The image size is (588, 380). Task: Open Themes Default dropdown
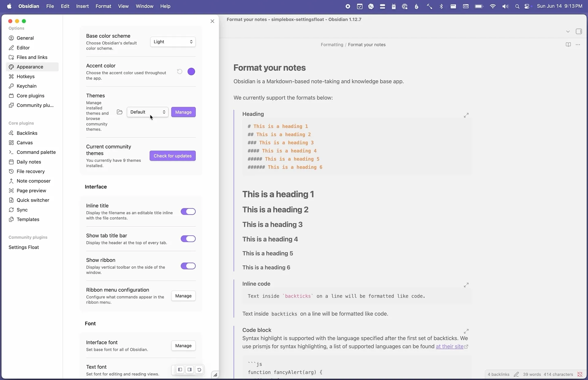[x=148, y=112]
